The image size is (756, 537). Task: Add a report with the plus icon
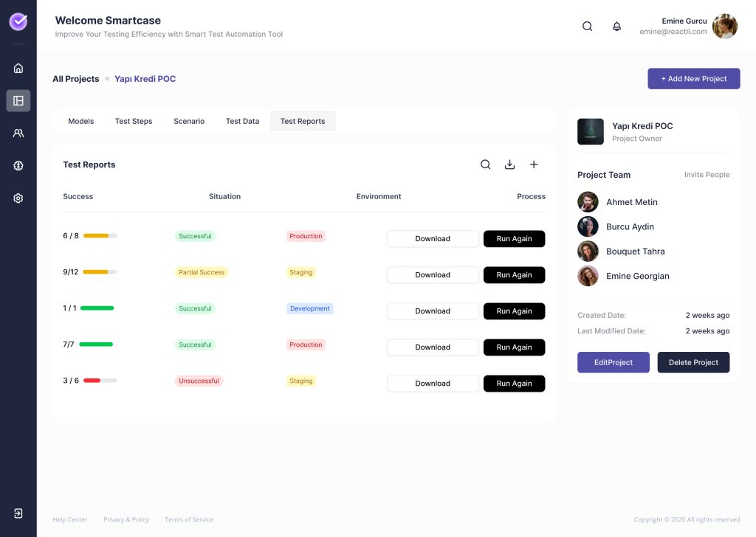click(534, 164)
